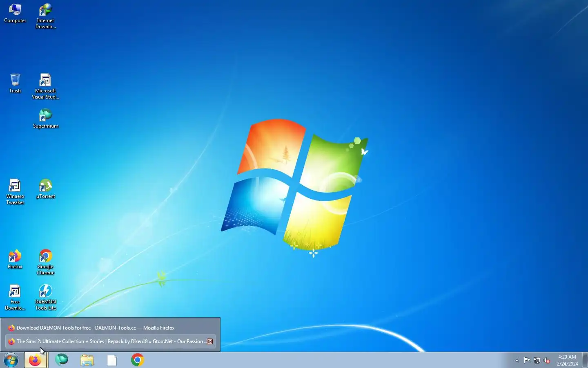The height and width of the screenshot is (368, 588).
Task: Select Microsoft Visual Studio desktop shortcut
Action: [45, 87]
